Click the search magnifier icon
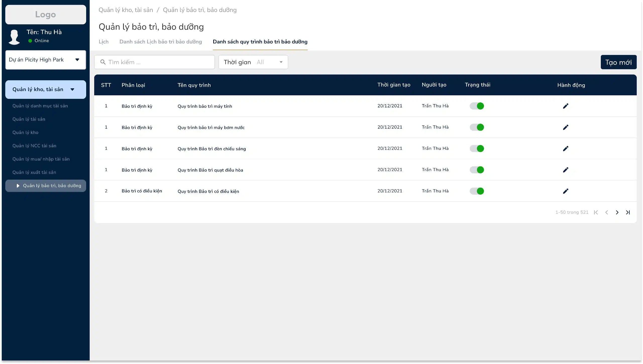This screenshot has width=643, height=364. (103, 62)
